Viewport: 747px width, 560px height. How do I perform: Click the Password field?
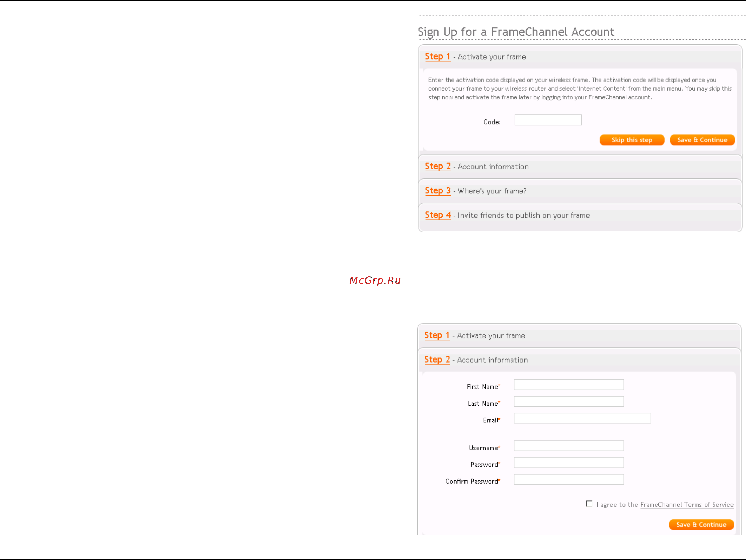(x=569, y=463)
